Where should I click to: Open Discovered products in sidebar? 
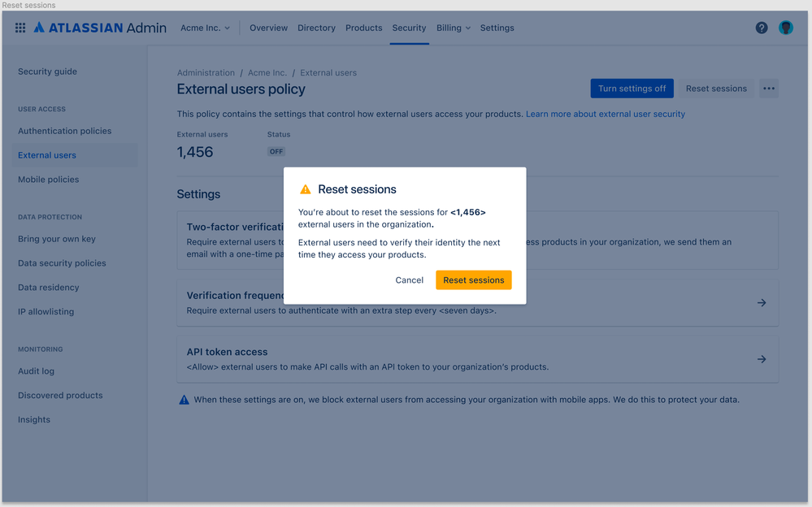point(60,396)
